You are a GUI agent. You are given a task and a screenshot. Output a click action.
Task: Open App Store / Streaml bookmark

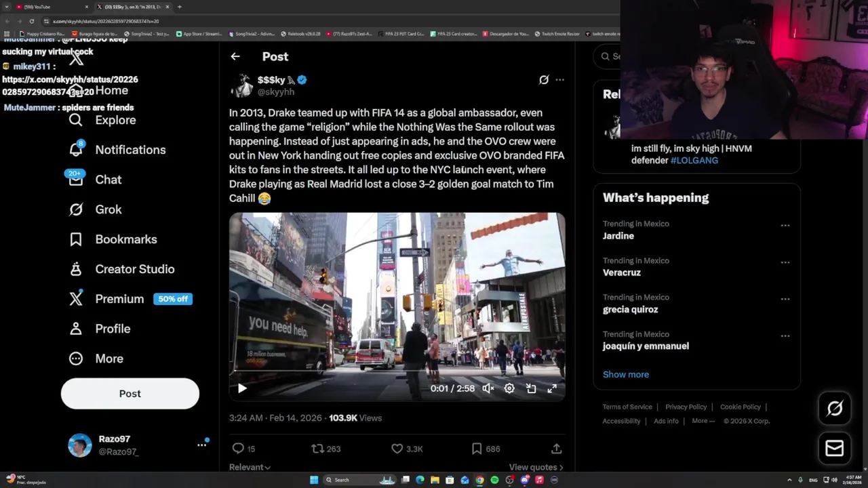(199, 33)
